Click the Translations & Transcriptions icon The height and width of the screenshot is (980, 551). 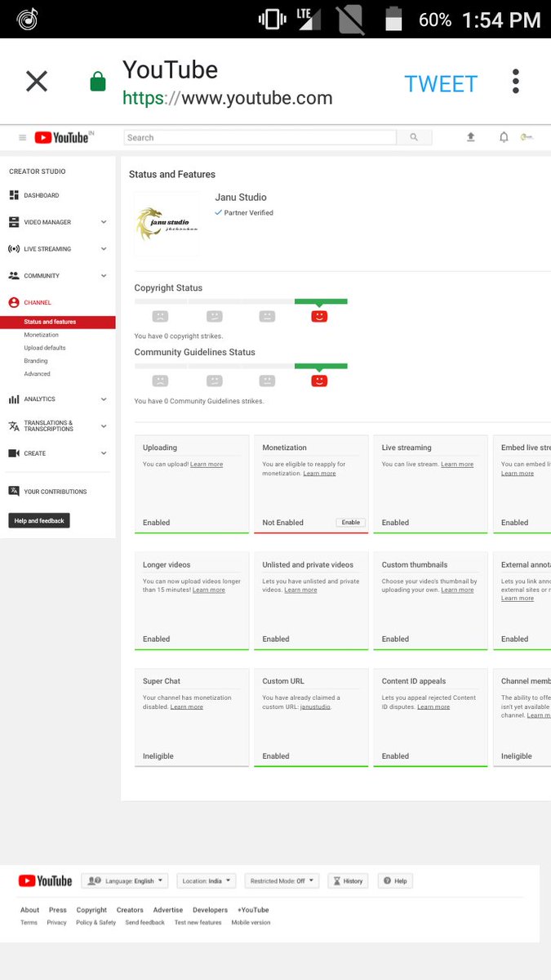tap(14, 426)
